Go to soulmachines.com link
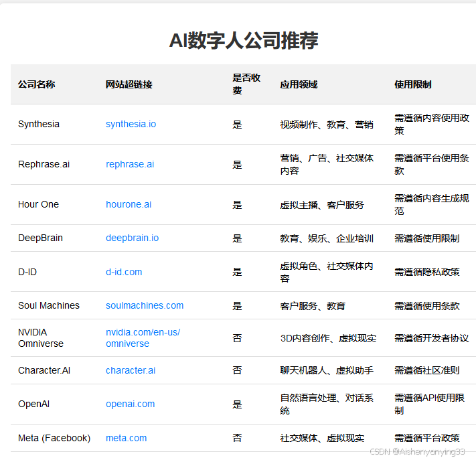 point(145,305)
